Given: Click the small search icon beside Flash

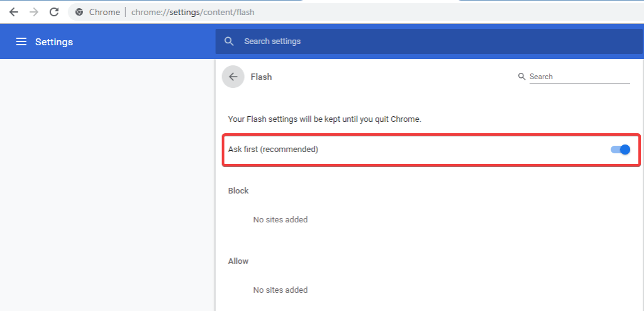Looking at the screenshot, I should point(521,77).
